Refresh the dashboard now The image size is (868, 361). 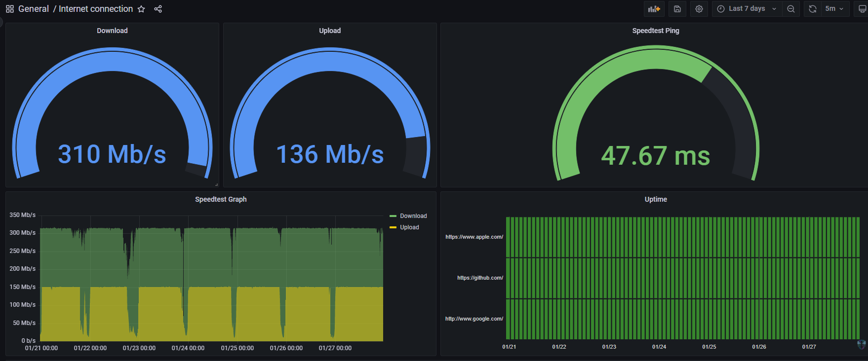812,9
